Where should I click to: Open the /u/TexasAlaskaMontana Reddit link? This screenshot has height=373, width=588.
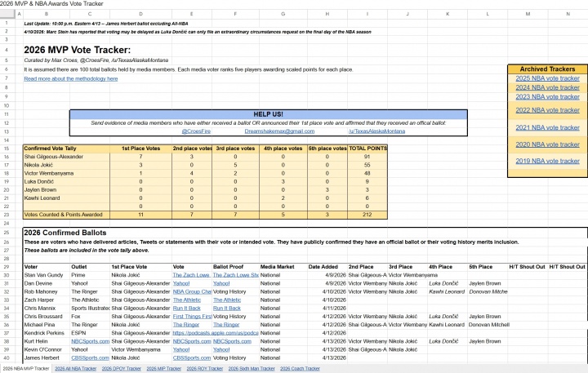tap(376, 131)
